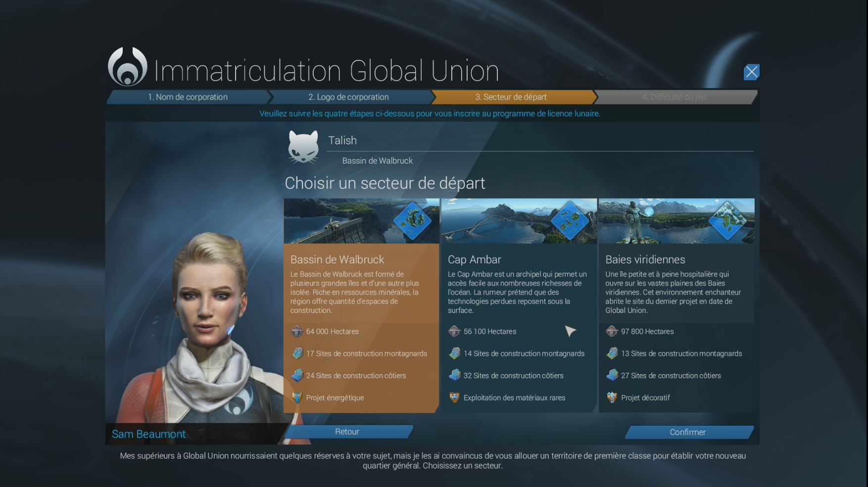Go to step 1. Nom de corporation
This screenshot has height=487, width=868.
(188, 97)
